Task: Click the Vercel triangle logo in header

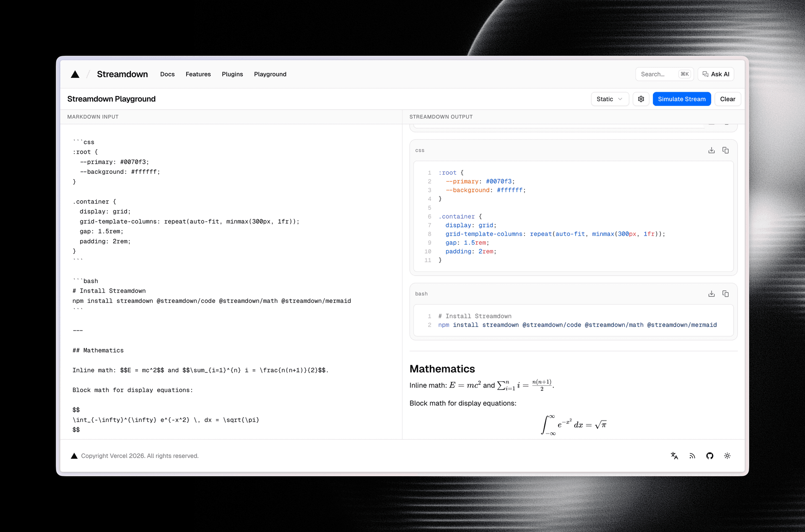Action: tap(75, 74)
